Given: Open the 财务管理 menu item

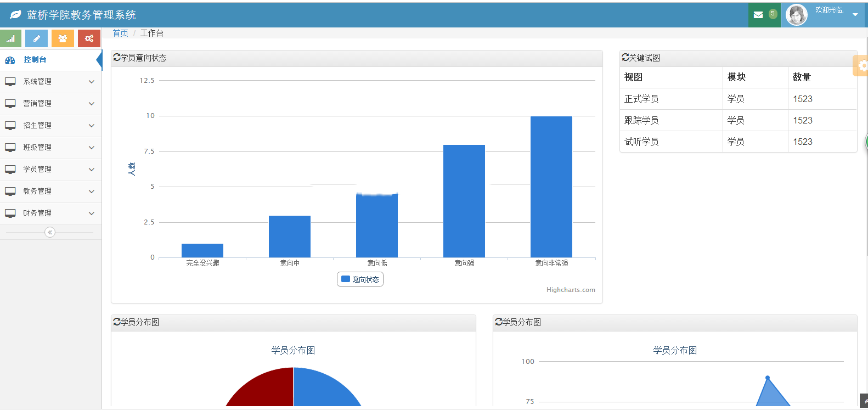Looking at the screenshot, I should pos(50,214).
